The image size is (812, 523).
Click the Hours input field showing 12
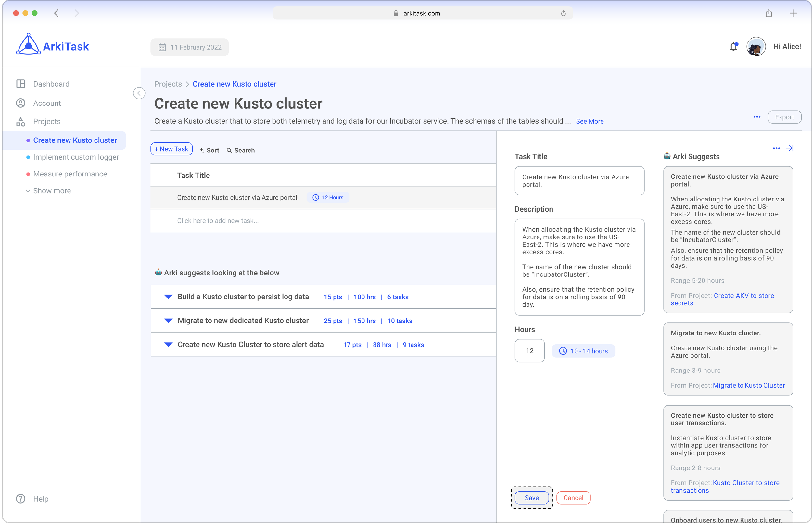click(529, 350)
